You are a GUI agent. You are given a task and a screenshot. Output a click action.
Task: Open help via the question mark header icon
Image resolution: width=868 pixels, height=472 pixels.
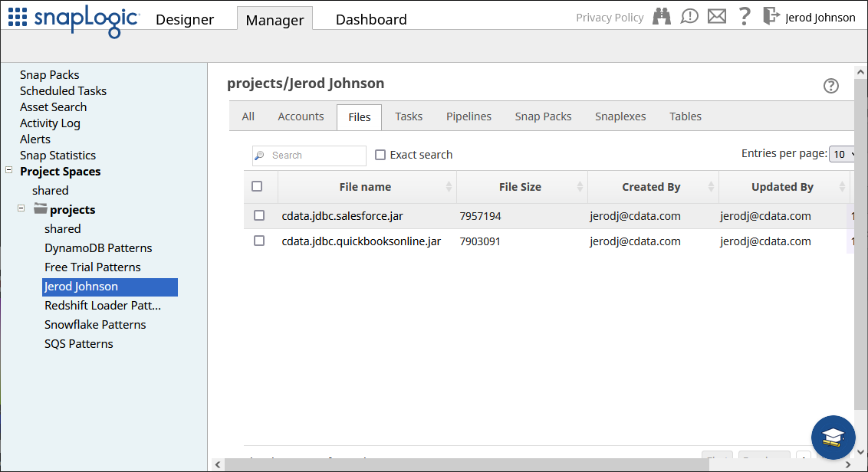744,16
